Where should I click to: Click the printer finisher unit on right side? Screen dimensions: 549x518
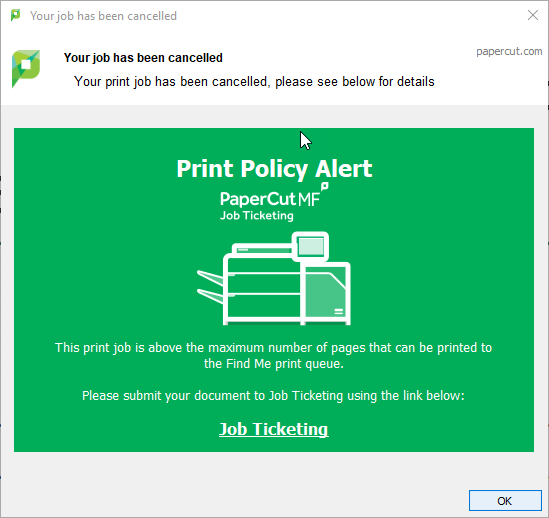pyautogui.click(x=326, y=292)
